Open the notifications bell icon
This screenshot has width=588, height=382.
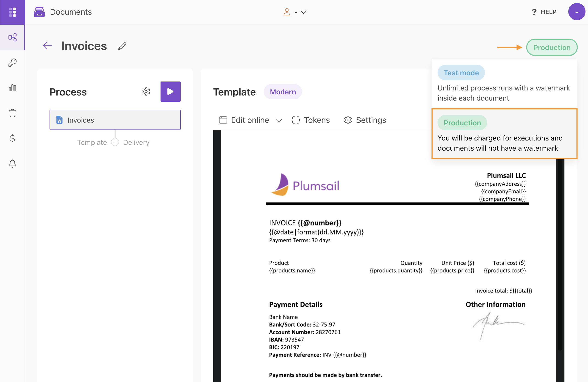(x=12, y=163)
